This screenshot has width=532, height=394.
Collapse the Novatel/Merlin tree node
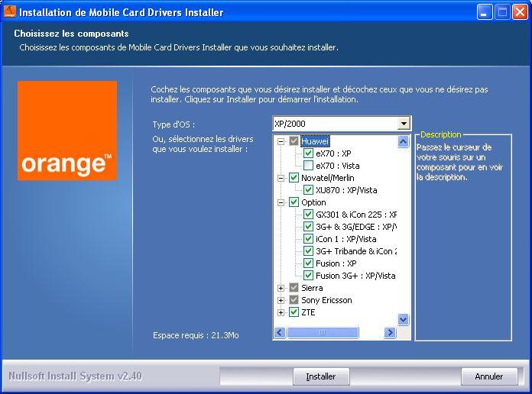point(281,178)
